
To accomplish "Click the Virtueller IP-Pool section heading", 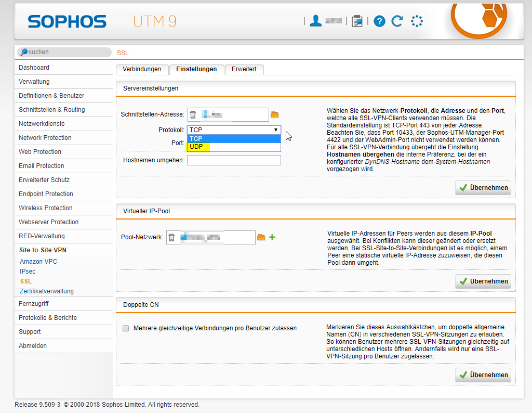I will [x=147, y=211].
